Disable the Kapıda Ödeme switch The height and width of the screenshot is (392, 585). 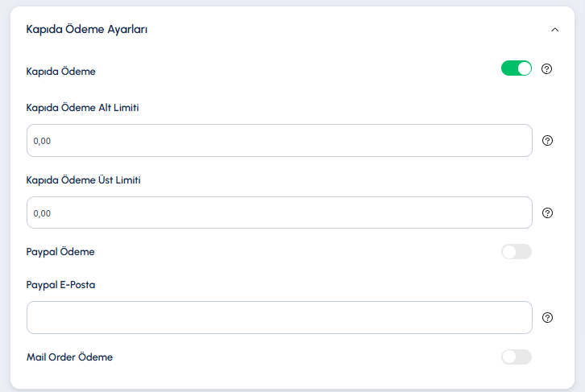[x=517, y=68]
